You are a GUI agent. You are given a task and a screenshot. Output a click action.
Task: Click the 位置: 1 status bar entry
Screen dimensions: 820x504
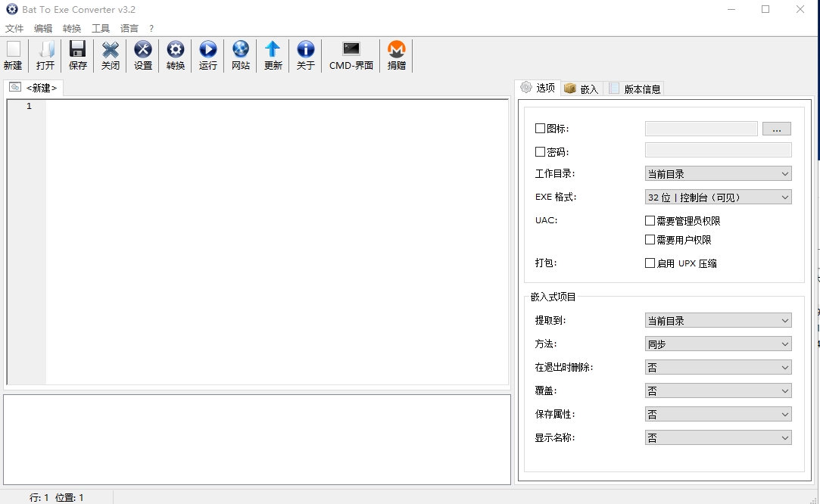pyautogui.click(x=70, y=498)
